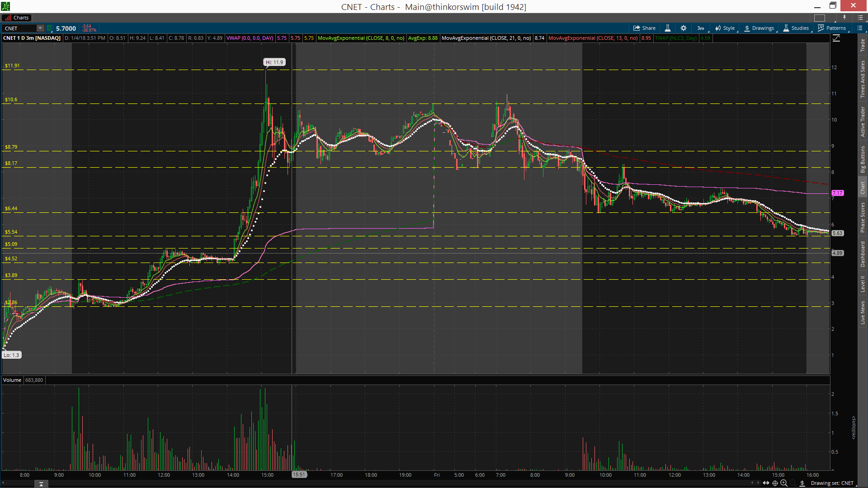The width and height of the screenshot is (868, 488).
Task: Open chart settings gear icon
Action: coord(684,28)
